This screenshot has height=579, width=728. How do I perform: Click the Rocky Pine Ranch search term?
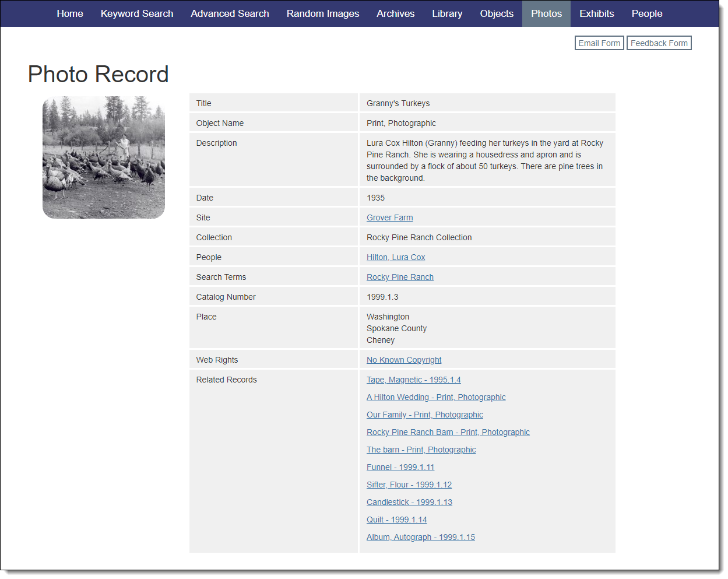click(400, 277)
